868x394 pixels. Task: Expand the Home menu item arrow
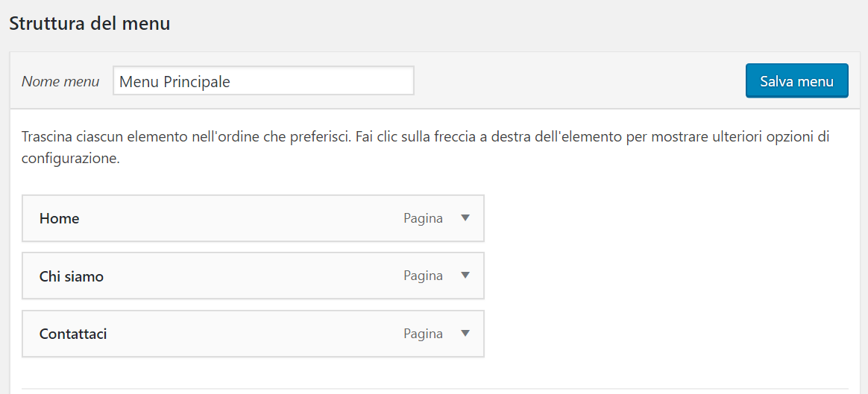[x=465, y=218]
